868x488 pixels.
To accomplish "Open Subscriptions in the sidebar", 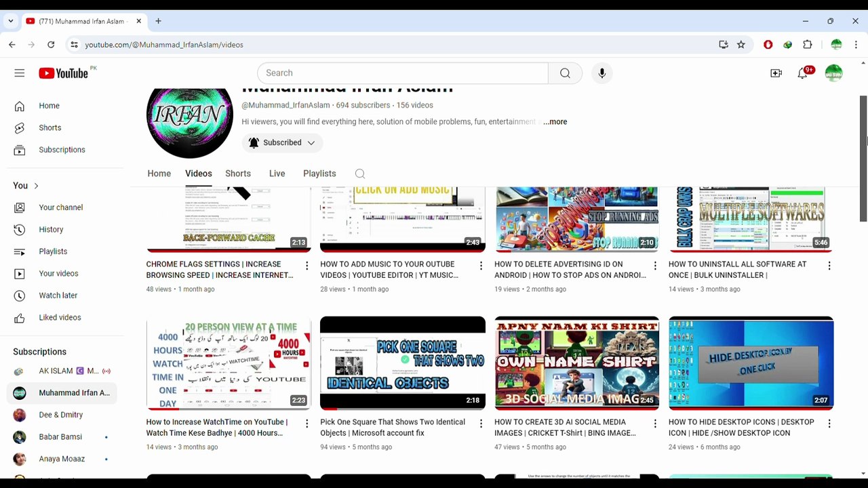I will (x=62, y=150).
